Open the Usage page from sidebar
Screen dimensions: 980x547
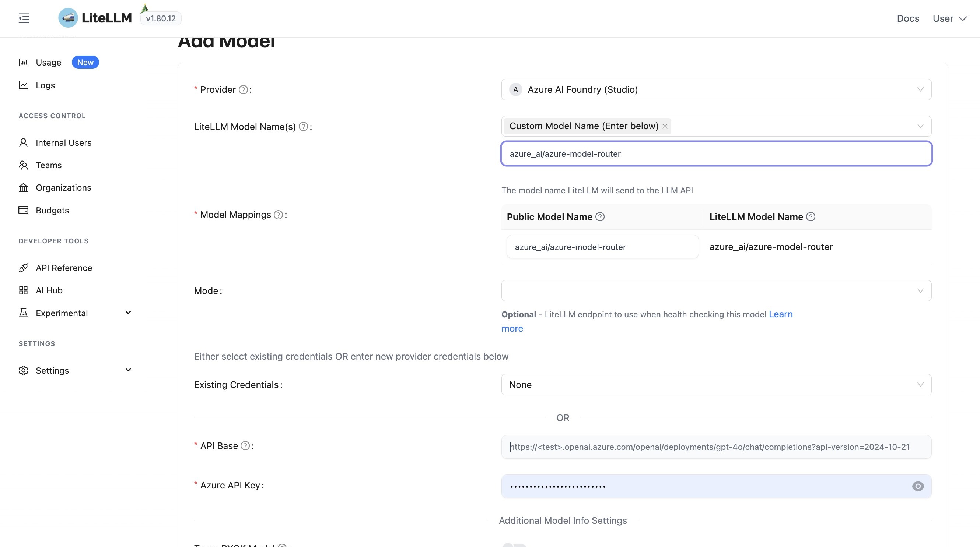[x=48, y=62]
